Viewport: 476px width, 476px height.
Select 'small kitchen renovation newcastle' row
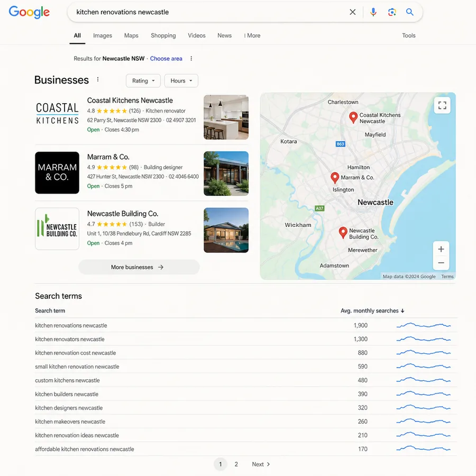(x=246, y=367)
